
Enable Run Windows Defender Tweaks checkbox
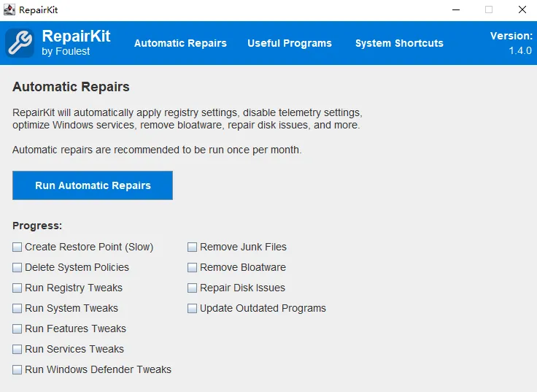click(18, 370)
